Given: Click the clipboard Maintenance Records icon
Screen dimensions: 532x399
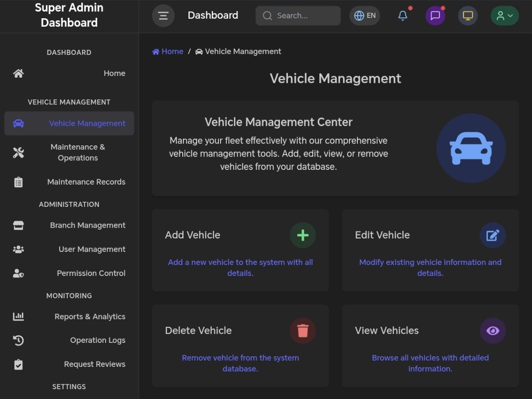Looking at the screenshot, I should pyautogui.click(x=18, y=182).
